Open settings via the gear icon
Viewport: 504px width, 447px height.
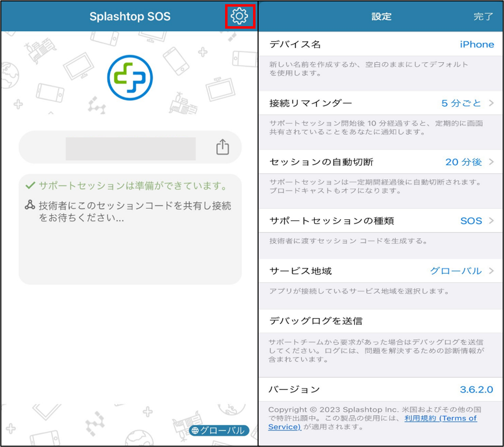coord(239,16)
